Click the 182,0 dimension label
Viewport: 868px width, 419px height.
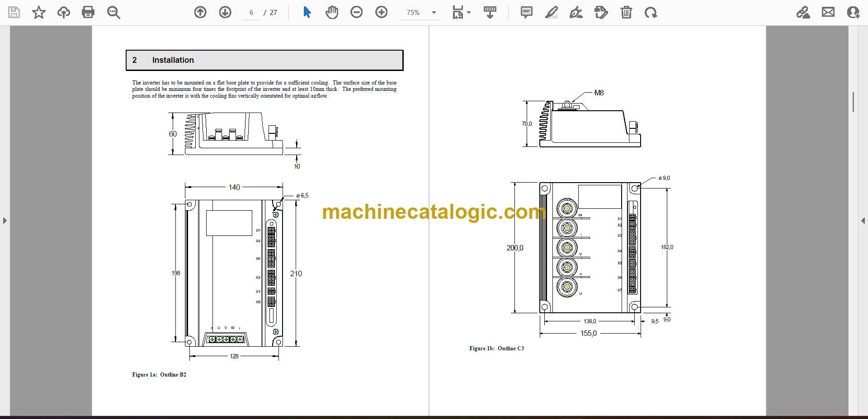tap(667, 247)
